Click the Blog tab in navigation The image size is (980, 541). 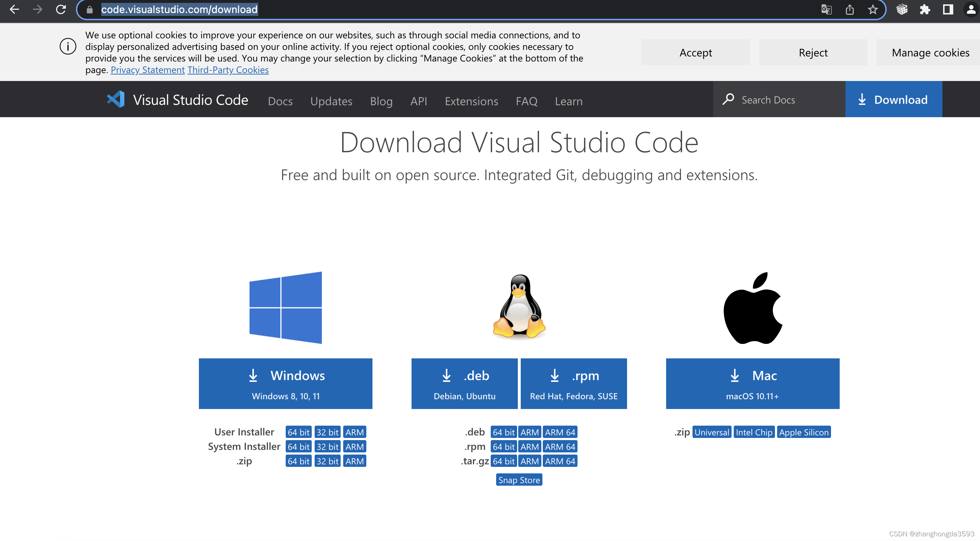pyautogui.click(x=381, y=101)
